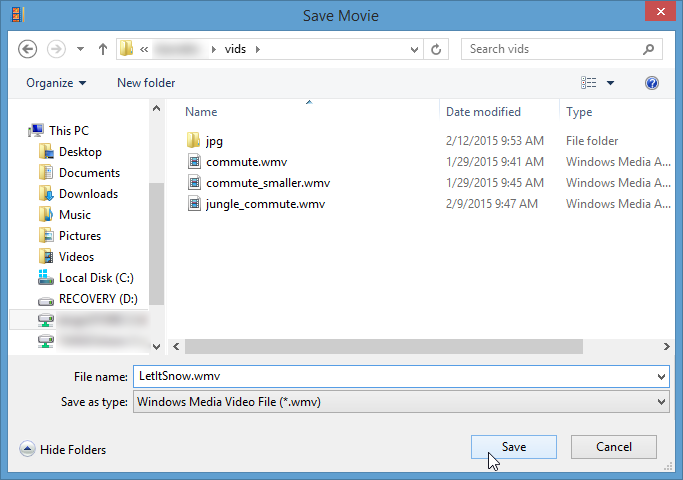Click the change view icon
The width and height of the screenshot is (683, 480).
click(x=589, y=83)
